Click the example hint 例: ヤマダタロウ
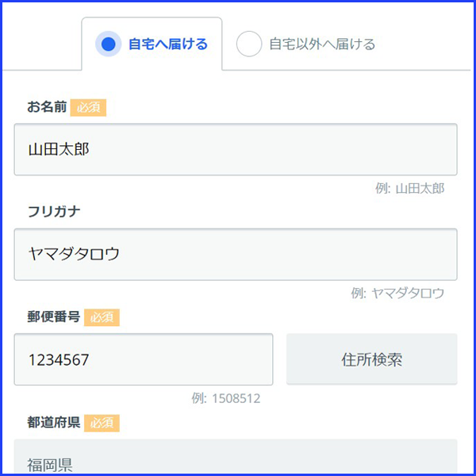 point(398,294)
